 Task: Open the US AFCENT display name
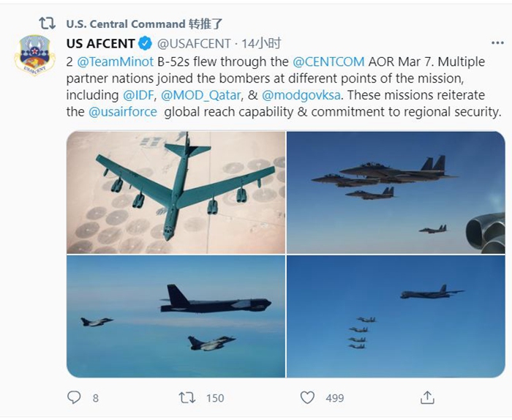click(x=100, y=44)
